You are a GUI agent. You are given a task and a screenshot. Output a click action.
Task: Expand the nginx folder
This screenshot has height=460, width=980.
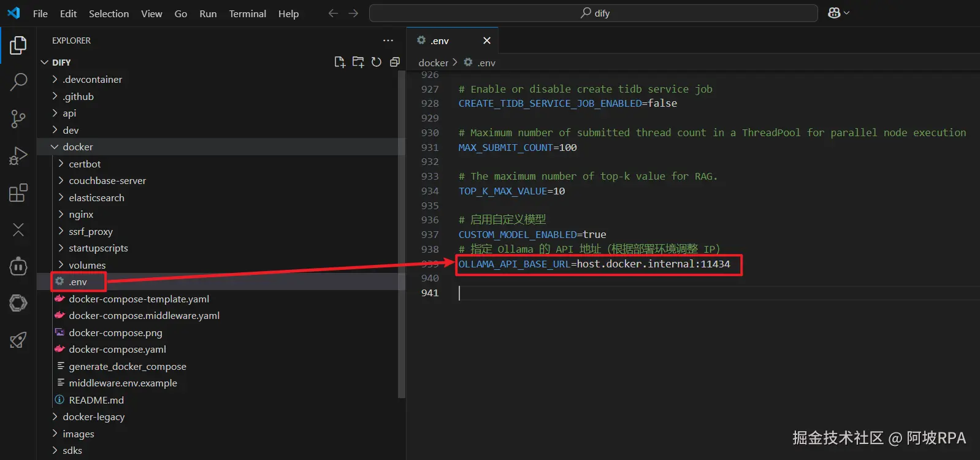coord(221,214)
